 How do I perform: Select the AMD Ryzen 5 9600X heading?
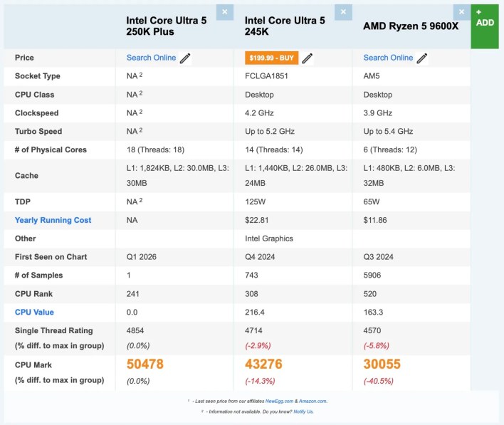click(x=409, y=26)
